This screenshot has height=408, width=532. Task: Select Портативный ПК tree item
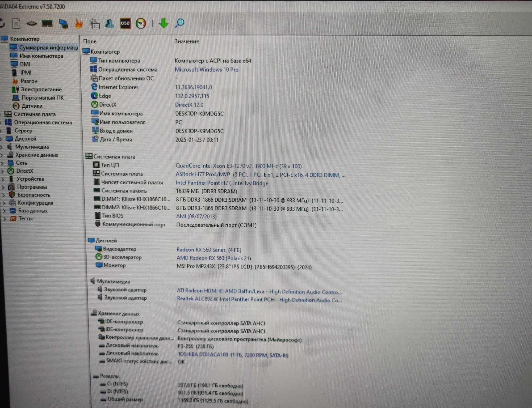tap(38, 98)
